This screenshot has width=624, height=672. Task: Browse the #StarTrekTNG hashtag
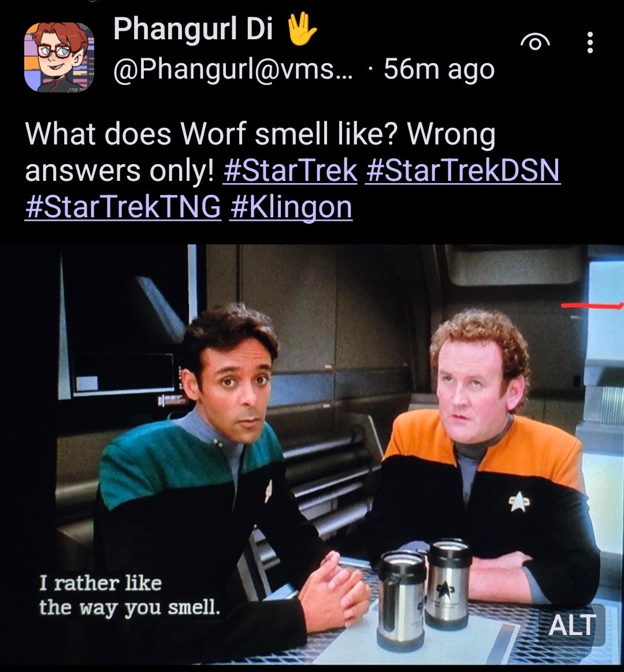(123, 207)
